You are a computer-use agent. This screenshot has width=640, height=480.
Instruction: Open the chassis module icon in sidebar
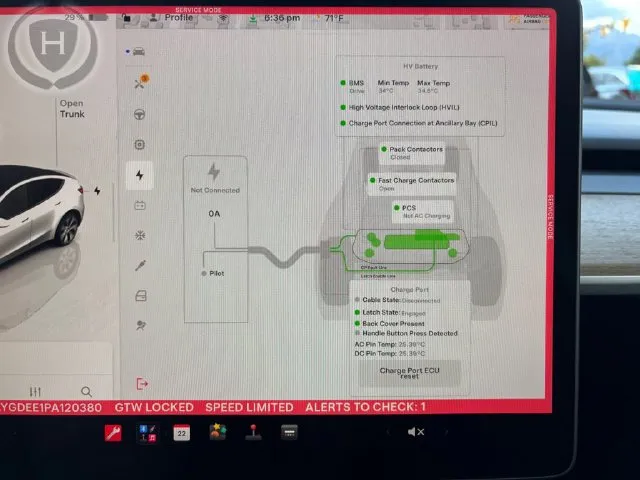(x=140, y=144)
